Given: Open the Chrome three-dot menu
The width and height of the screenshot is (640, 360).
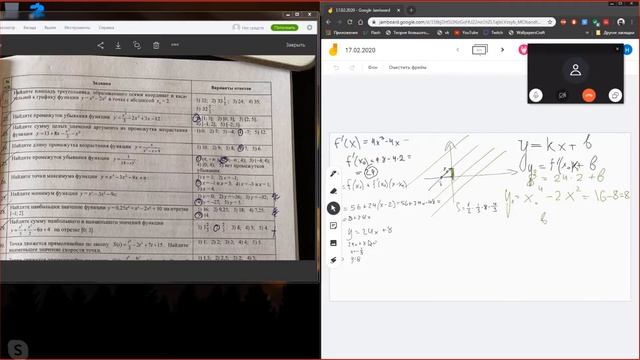Looking at the screenshot, I should (x=633, y=22).
